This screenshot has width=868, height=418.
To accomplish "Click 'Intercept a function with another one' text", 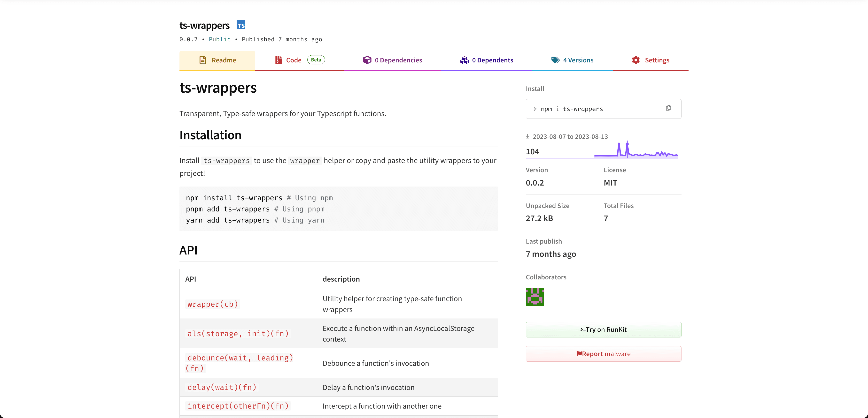I will [382, 406].
